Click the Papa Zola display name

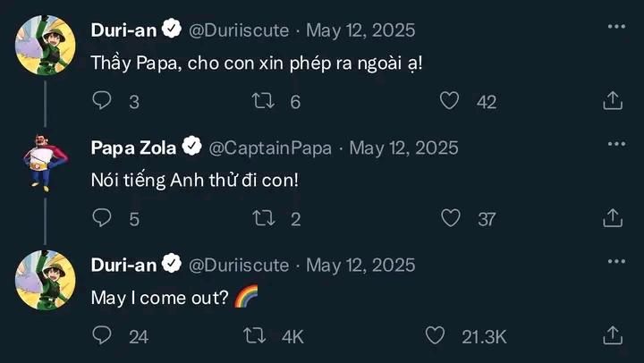[134, 148]
